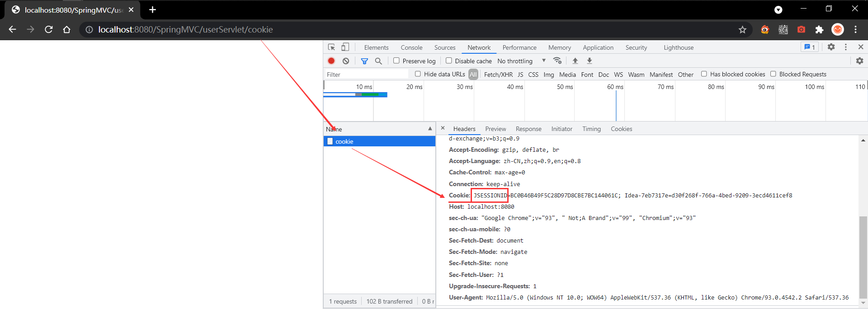
Task: Open the console messages badge
Action: pos(810,47)
